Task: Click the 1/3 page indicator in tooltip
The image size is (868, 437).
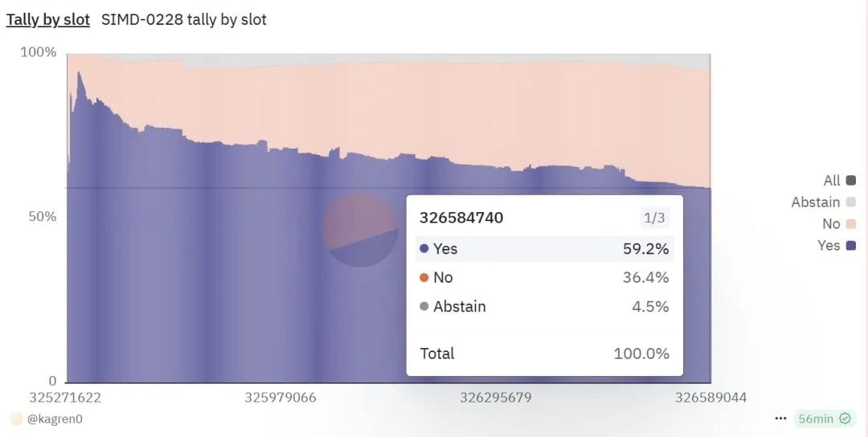Action: [x=652, y=218]
